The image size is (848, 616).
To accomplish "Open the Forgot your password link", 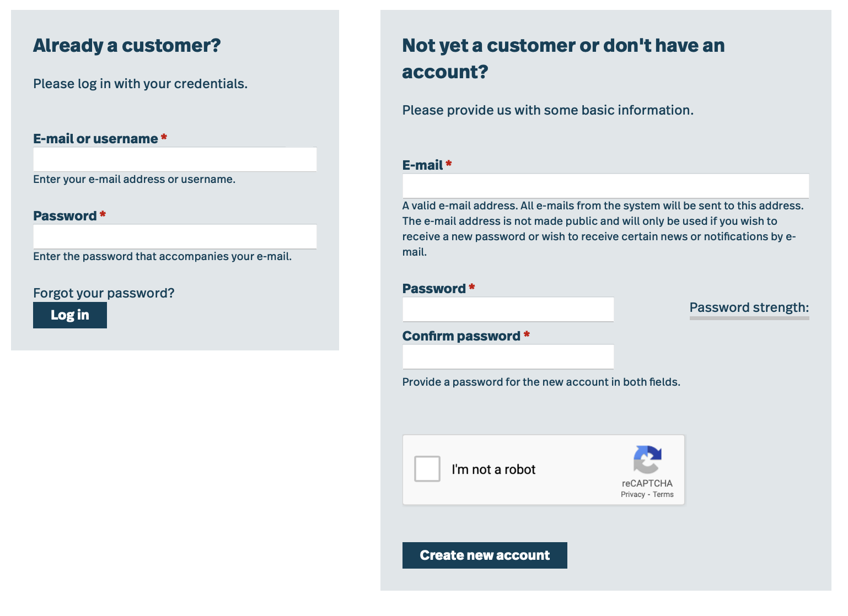I will (104, 293).
